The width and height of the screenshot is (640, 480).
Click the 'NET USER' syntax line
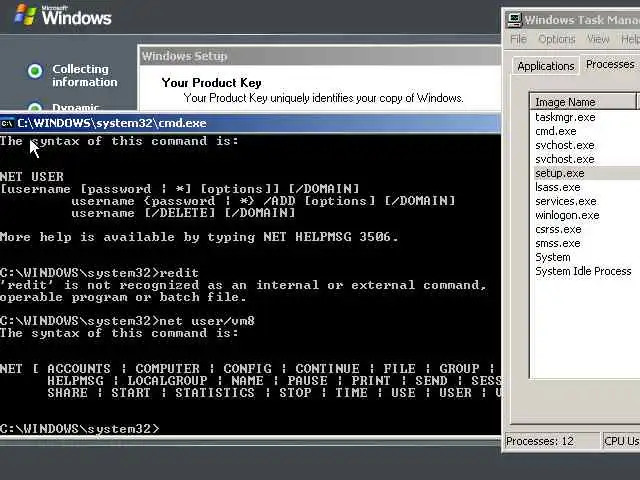tap(32, 177)
